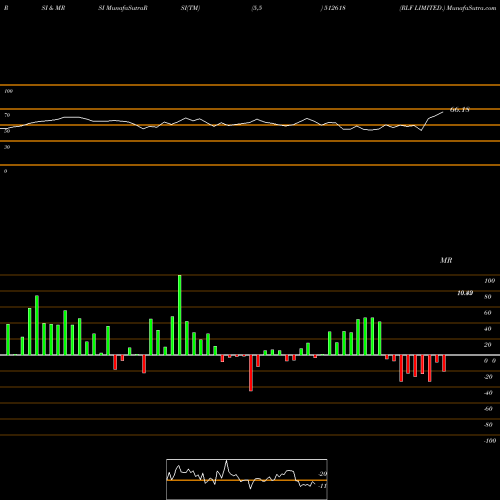The image size is (500, 500).
Task: Open the mini overview chart thumbnail
Action: pos(247,479)
